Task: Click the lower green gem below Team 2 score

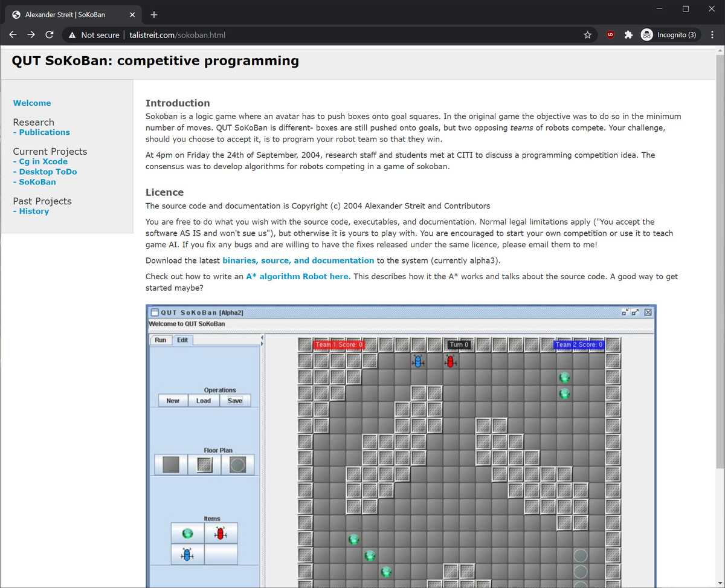Action: click(x=564, y=394)
